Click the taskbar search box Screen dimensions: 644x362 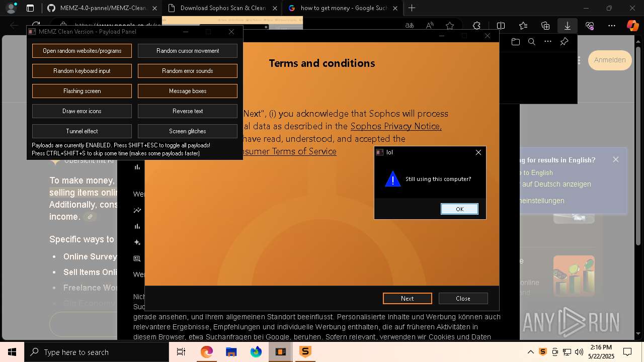tap(97, 352)
